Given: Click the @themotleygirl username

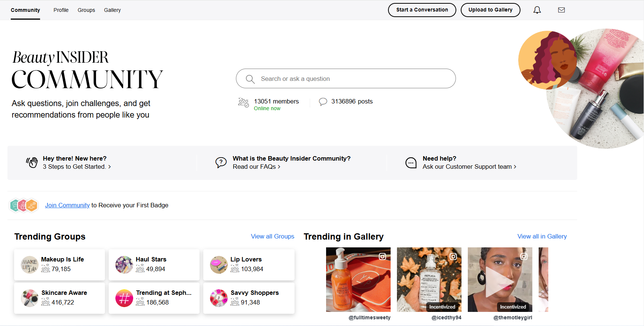Looking at the screenshot, I should tap(513, 317).
